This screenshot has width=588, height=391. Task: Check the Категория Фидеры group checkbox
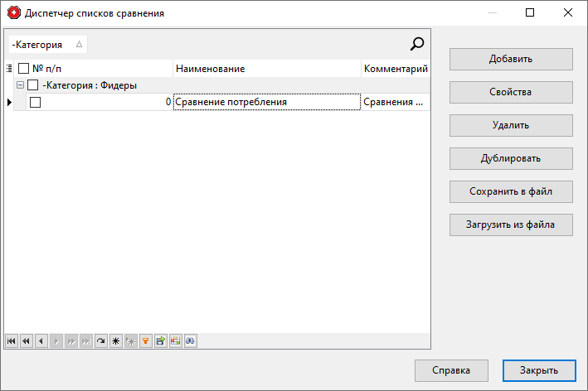[33, 84]
